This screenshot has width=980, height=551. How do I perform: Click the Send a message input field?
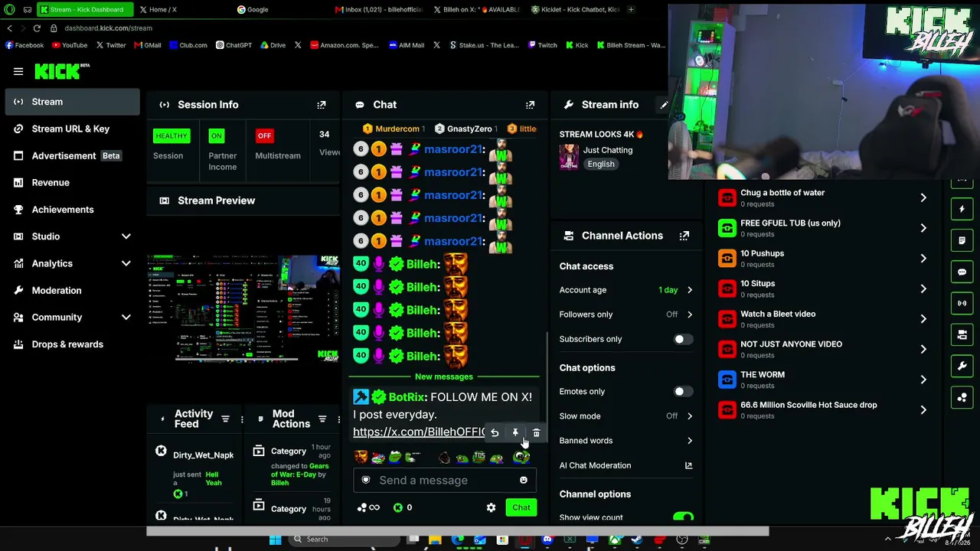(443, 480)
